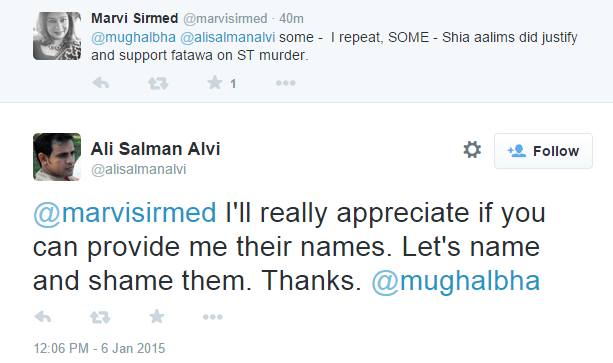Open the @marvisirmed handle beside Marvi's name
The height and width of the screenshot is (363, 613).
point(225,18)
